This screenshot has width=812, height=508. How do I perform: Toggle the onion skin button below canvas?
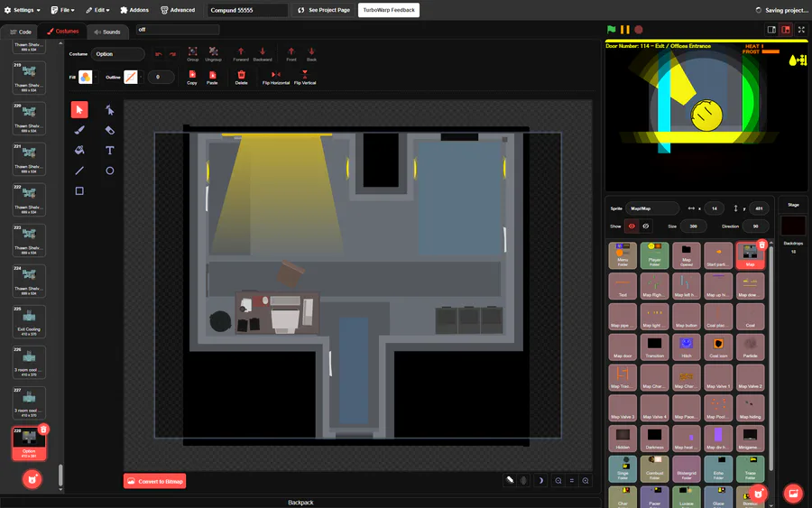pos(523,481)
